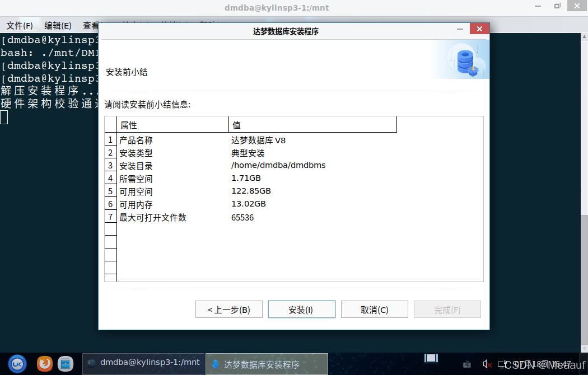Click row number 1 header cell
Viewport: 588px width, 375px height.
point(111,140)
